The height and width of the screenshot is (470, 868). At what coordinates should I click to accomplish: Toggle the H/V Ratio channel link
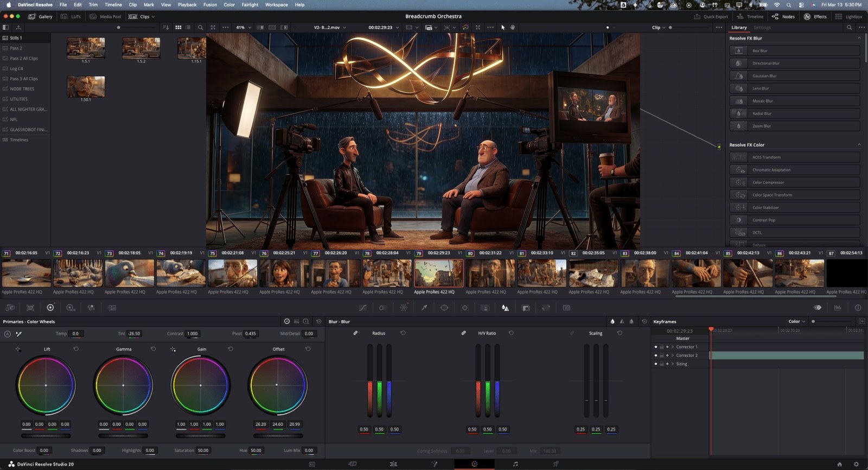tap(464, 333)
